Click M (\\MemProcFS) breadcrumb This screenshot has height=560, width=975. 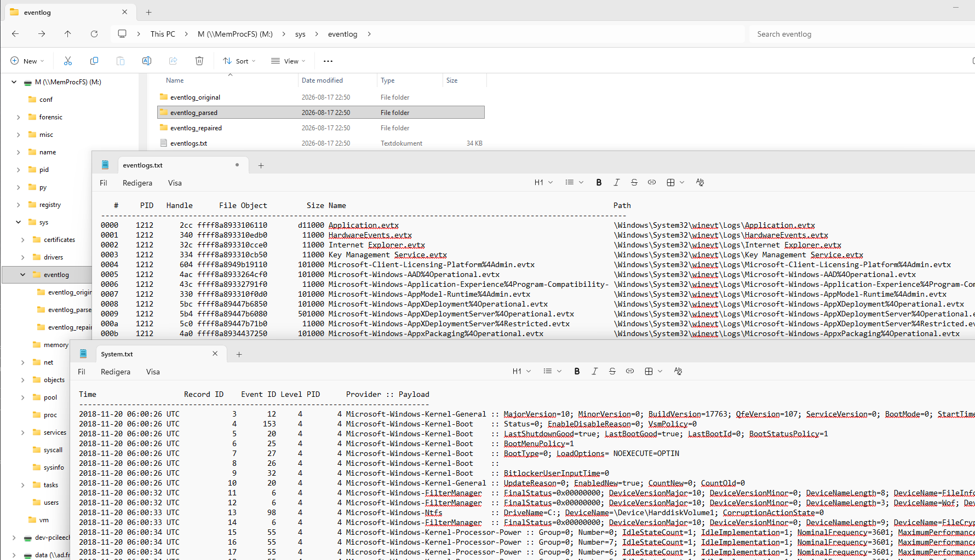click(x=235, y=34)
